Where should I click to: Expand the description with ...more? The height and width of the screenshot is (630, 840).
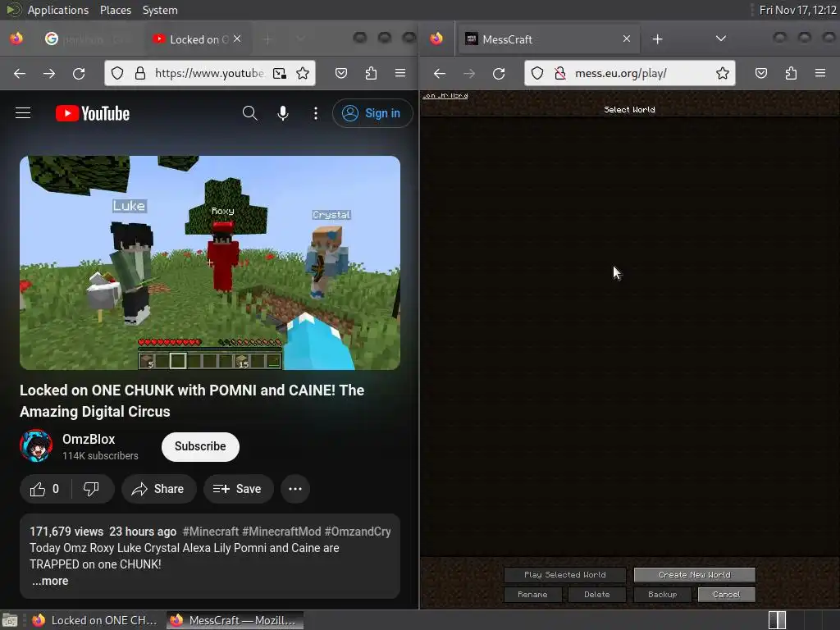(50, 581)
